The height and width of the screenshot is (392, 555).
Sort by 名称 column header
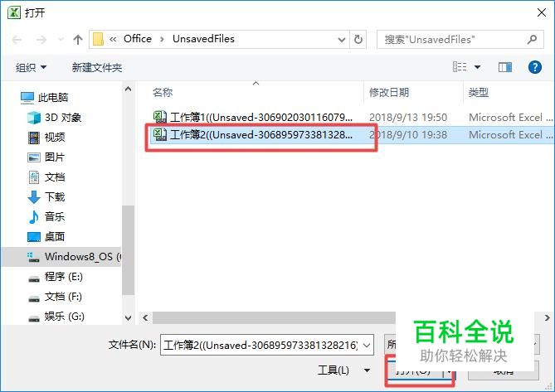163,93
